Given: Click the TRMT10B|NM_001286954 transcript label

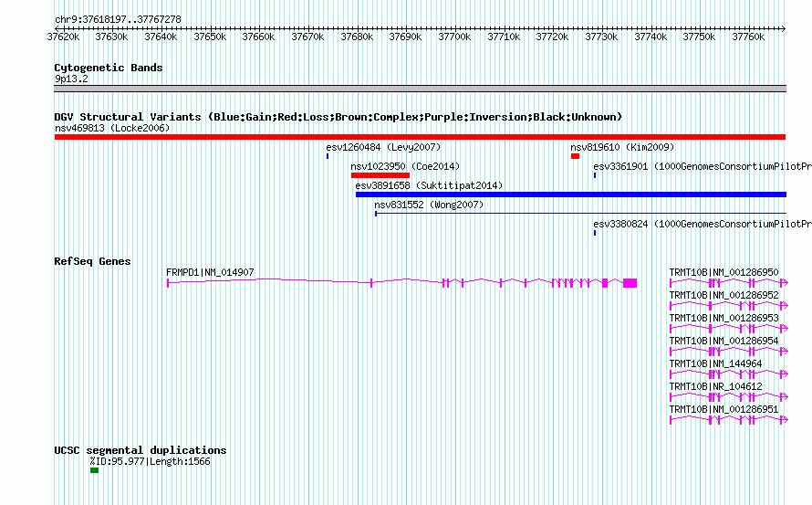Looking at the screenshot, I should coord(724,341).
